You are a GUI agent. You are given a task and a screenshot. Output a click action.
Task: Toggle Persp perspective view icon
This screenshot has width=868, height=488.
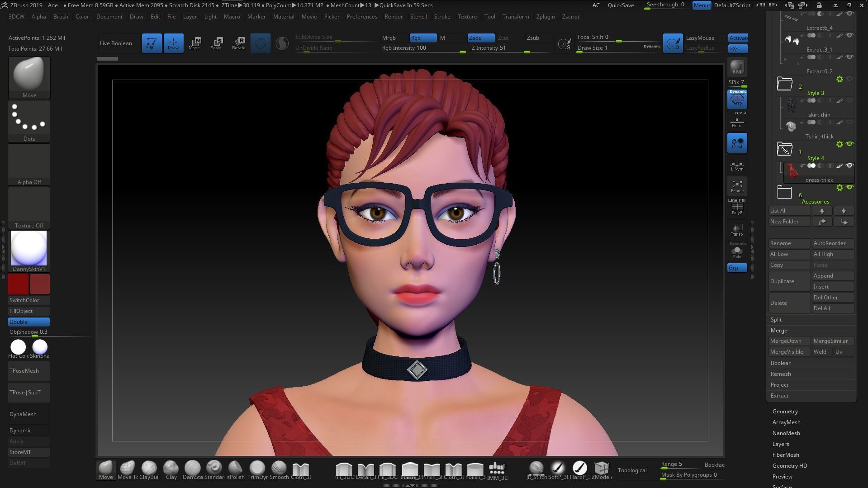pos(737,99)
